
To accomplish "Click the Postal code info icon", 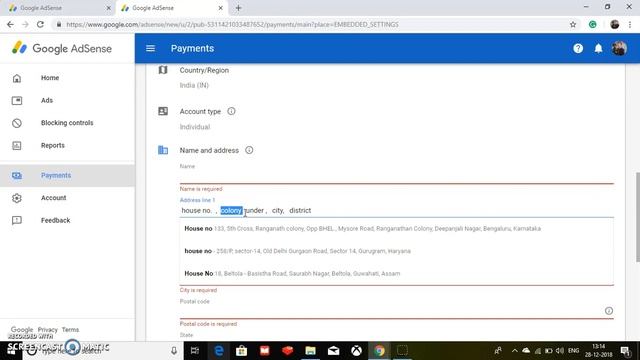I will click(x=609, y=311).
